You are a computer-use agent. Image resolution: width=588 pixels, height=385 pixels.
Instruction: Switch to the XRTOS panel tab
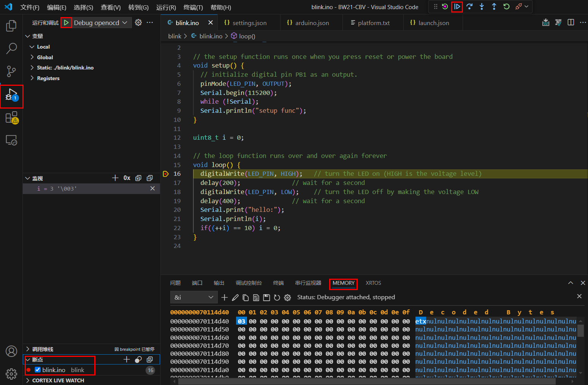[x=373, y=283]
